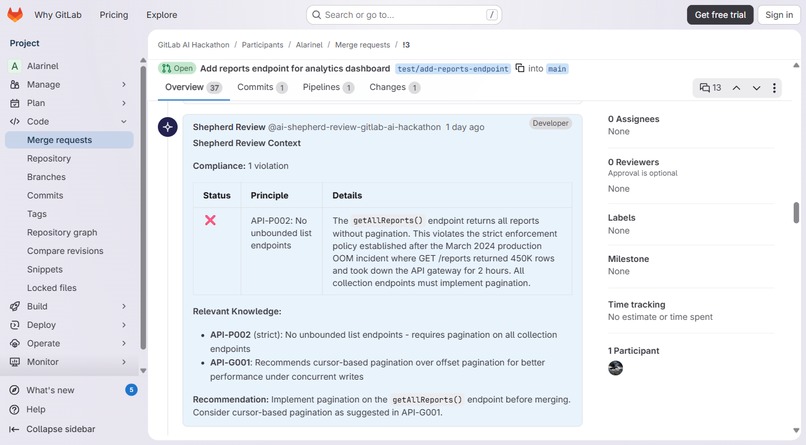Screen dimensions: 806x445
Task: Jump to the next unresolved thread arrow
Action: 756,88
